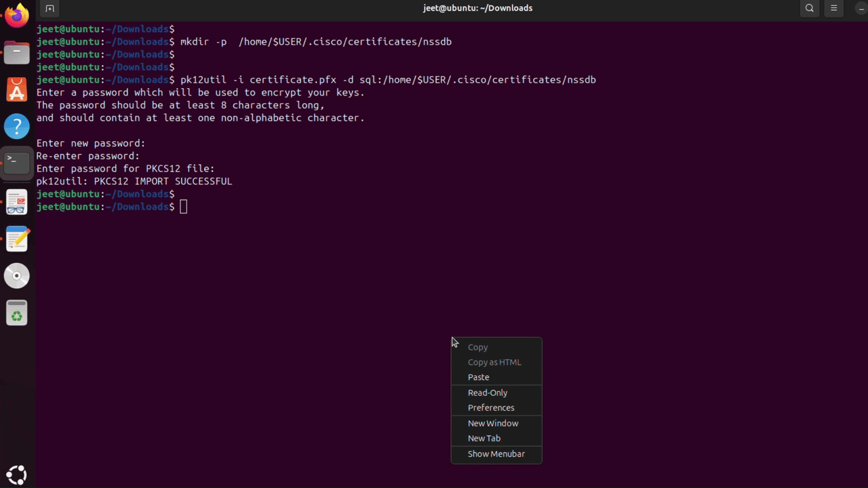Click the line 'and should contain at least one non-alphabetic character.'
Viewport: 868px width, 488px height.
(x=201, y=117)
